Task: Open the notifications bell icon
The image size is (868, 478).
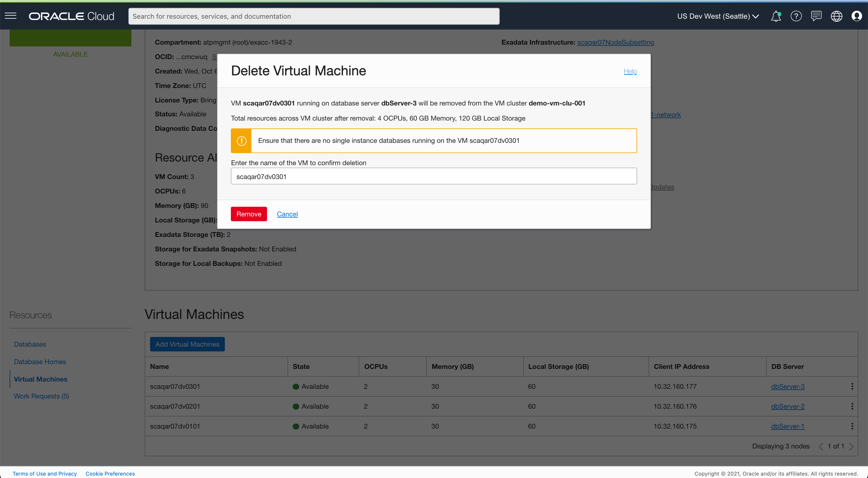Action: coord(776,16)
